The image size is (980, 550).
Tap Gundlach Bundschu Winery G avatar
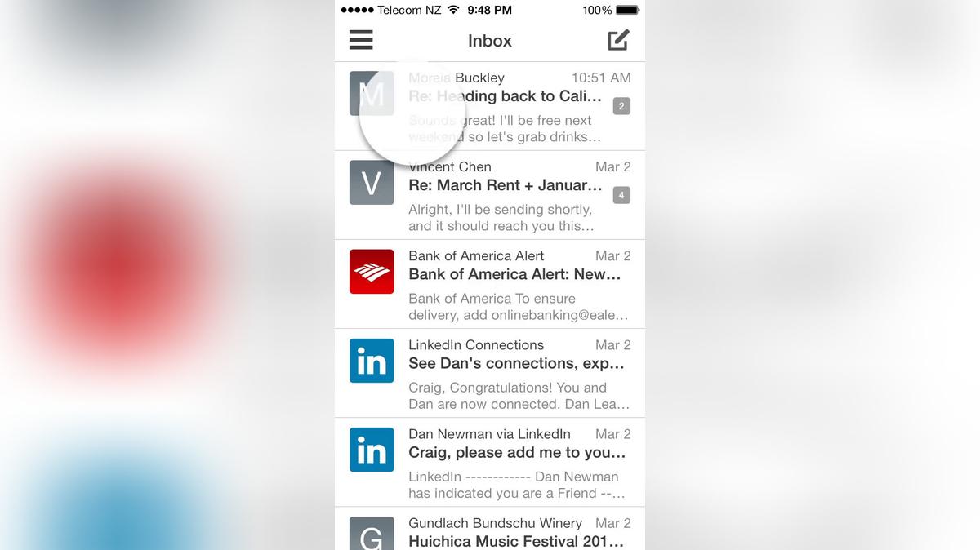(x=372, y=533)
